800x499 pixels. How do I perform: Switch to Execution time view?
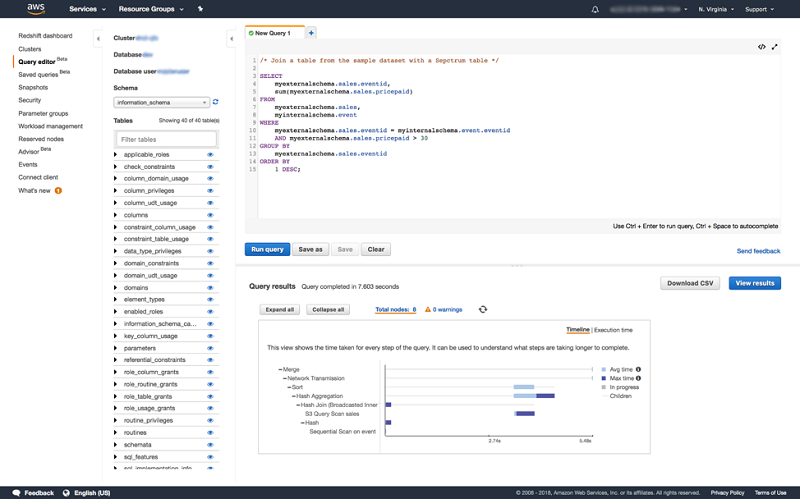pyautogui.click(x=613, y=330)
